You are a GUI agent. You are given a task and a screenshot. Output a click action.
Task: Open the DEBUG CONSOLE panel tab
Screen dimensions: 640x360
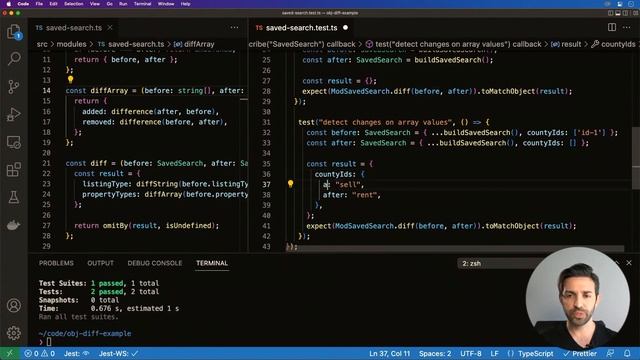tap(155, 263)
